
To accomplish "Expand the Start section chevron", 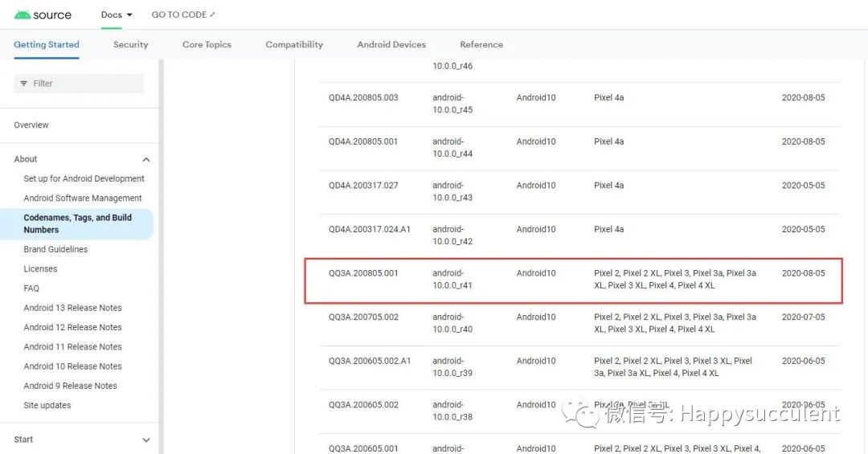I will (146, 440).
